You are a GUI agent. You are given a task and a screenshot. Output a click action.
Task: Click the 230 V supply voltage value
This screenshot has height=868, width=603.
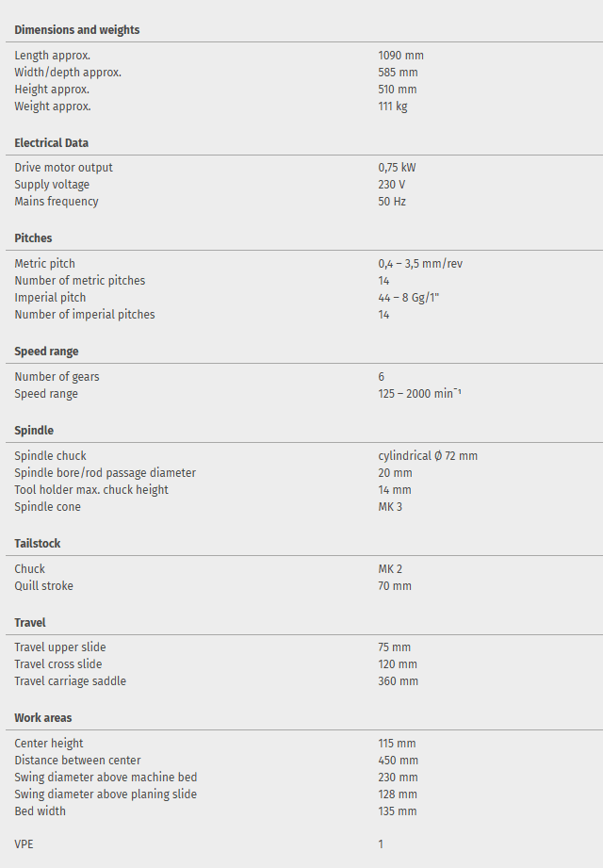[x=391, y=185]
